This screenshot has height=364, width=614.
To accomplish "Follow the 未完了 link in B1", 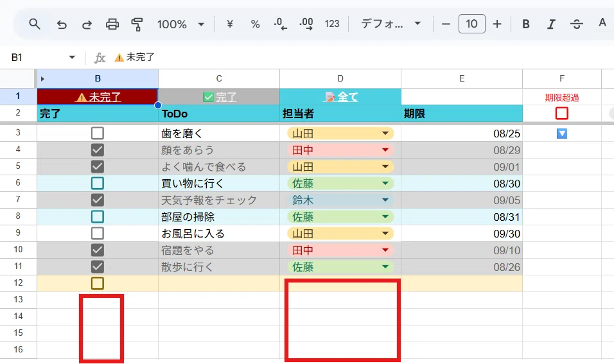I will (98, 97).
